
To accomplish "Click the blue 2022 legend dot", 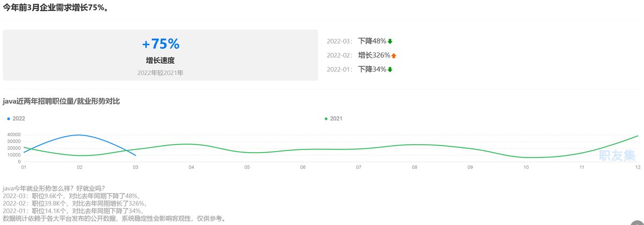I will click(x=9, y=118).
